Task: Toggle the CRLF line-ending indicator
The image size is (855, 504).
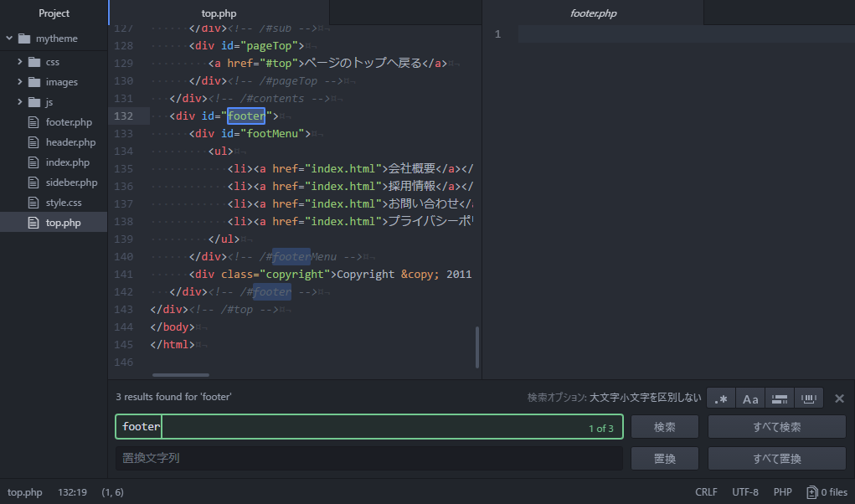Action: pos(706,492)
